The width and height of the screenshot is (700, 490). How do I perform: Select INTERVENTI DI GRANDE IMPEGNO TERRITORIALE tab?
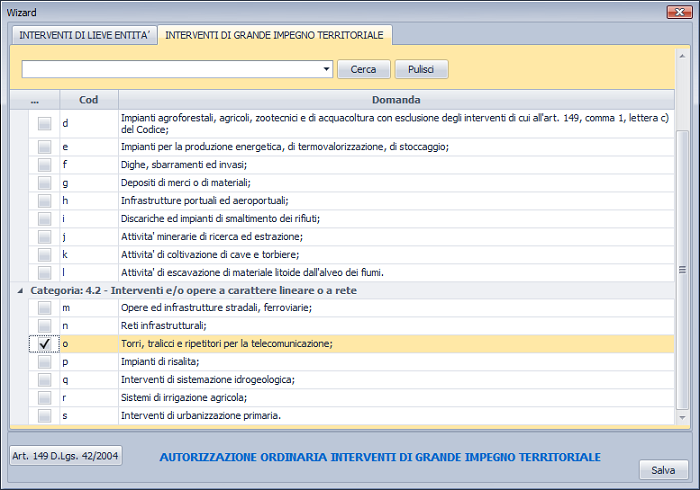tap(274, 35)
